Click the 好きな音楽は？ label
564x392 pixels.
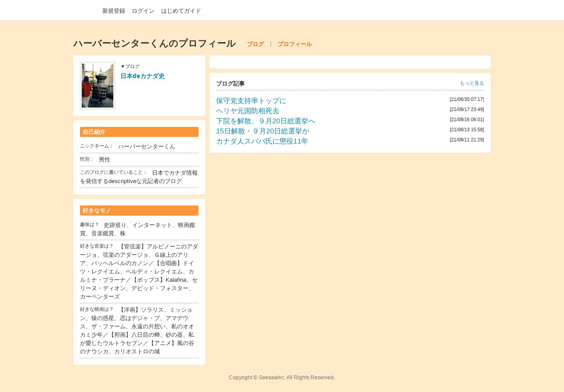(97, 246)
